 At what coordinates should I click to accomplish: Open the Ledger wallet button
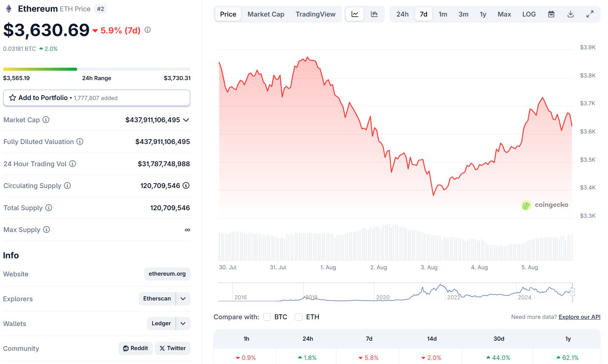(x=161, y=323)
